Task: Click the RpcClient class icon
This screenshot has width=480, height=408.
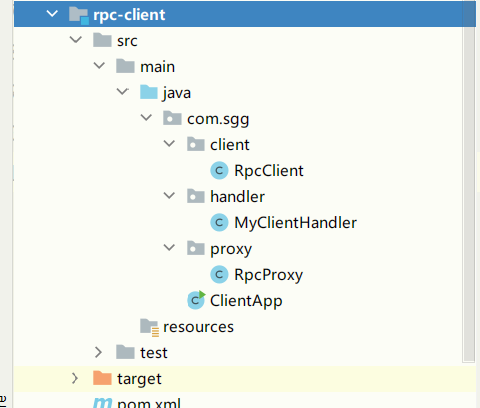Action: 219,171
